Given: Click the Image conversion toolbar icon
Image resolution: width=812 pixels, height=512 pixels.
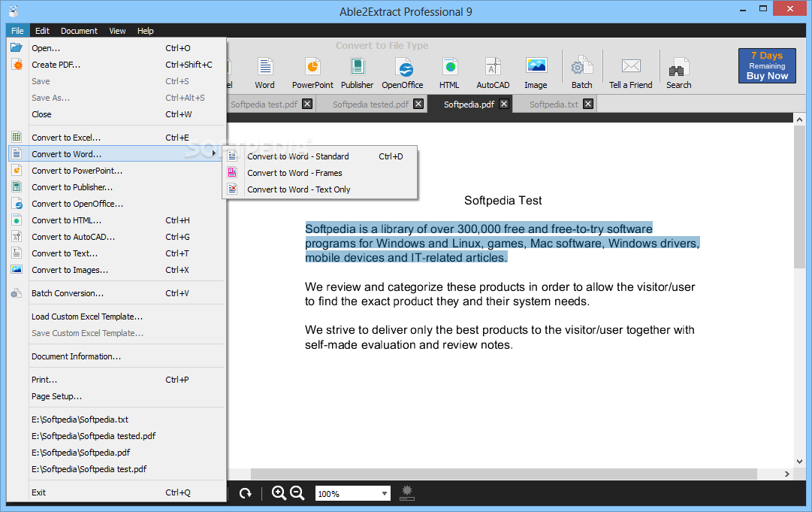Looking at the screenshot, I should point(536,65).
